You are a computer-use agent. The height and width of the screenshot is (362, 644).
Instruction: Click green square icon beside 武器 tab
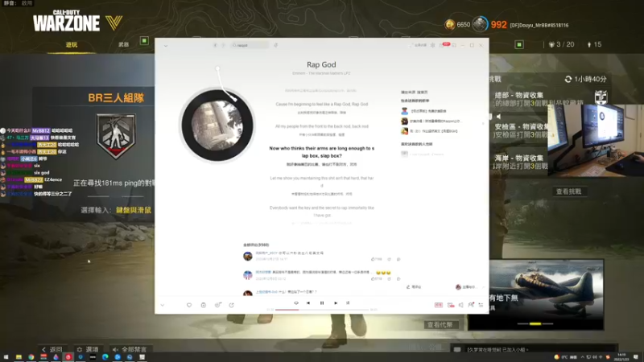[x=144, y=41]
